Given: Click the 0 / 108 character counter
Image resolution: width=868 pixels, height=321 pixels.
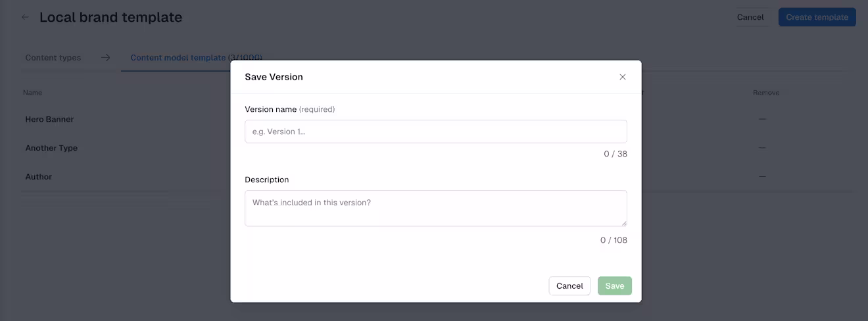Looking at the screenshot, I should point(614,240).
